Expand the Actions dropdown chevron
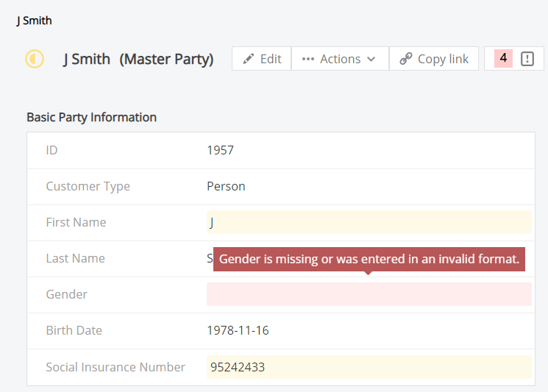 pos(371,59)
